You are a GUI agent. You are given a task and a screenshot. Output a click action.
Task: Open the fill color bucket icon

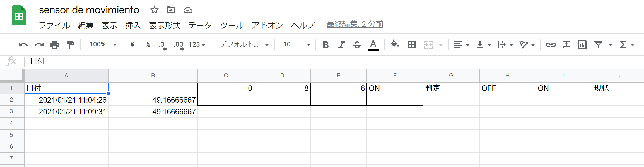(x=395, y=44)
